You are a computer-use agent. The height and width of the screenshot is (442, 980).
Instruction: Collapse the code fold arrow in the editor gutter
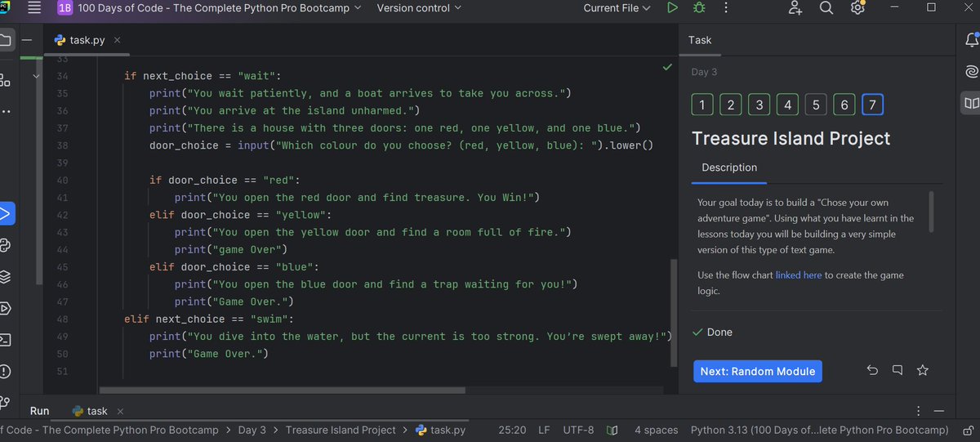[36, 76]
